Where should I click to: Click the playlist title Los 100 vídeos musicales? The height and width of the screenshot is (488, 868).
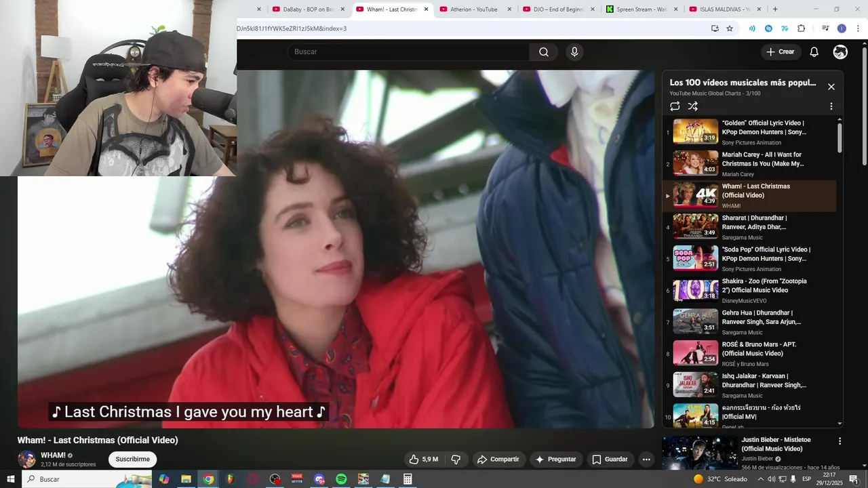[x=743, y=83]
